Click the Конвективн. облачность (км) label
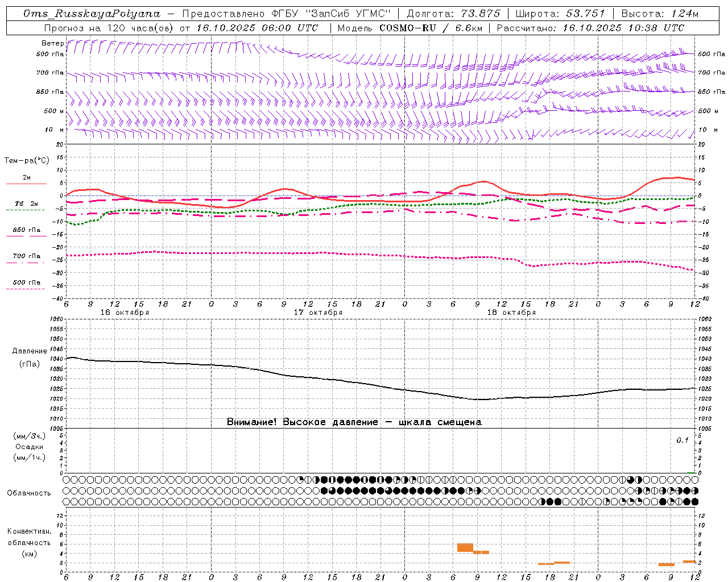 click(x=29, y=543)
